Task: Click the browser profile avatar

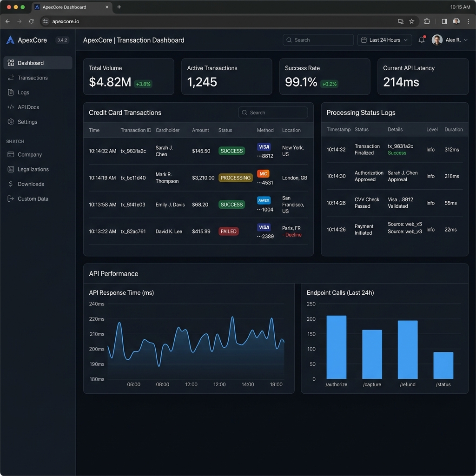Action: (x=456, y=21)
